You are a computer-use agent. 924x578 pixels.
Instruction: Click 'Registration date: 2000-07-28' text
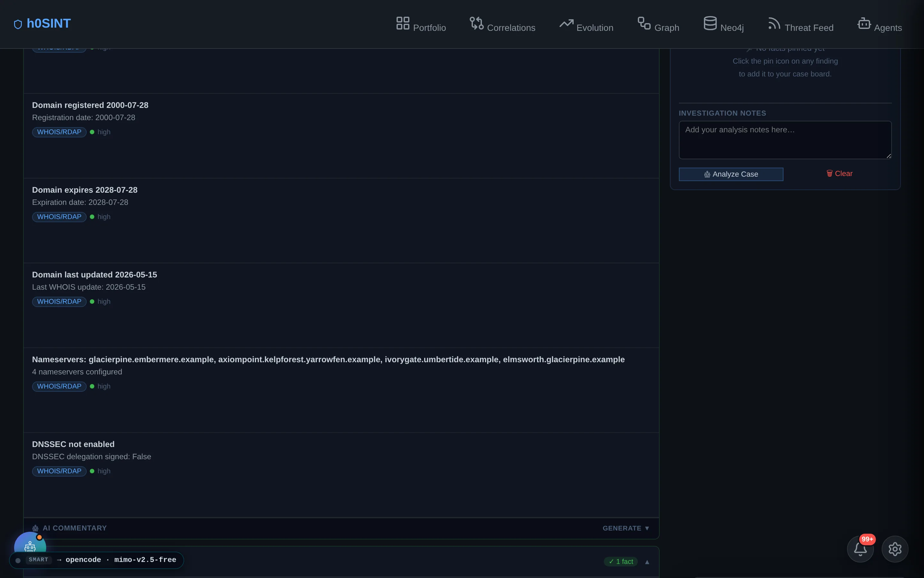[x=84, y=118]
